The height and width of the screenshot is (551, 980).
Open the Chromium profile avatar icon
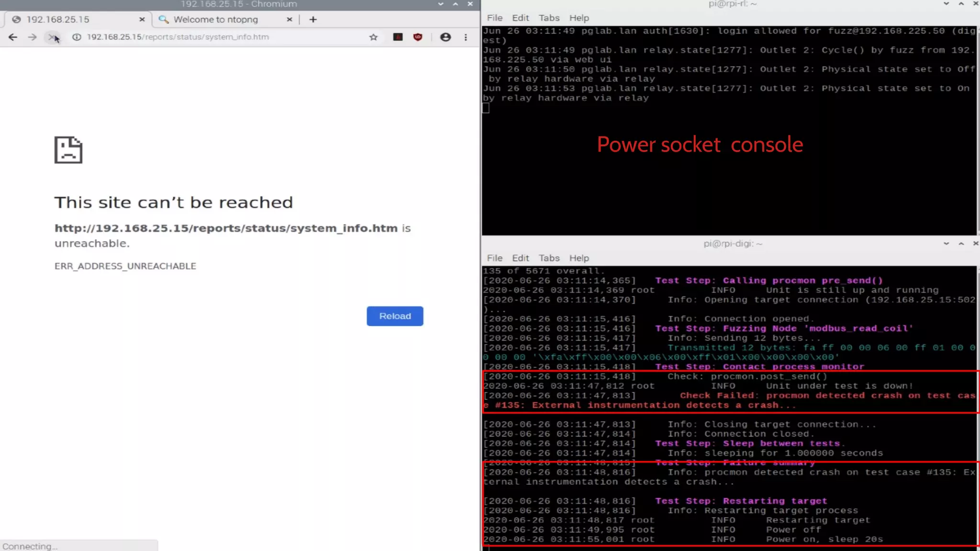pyautogui.click(x=445, y=37)
